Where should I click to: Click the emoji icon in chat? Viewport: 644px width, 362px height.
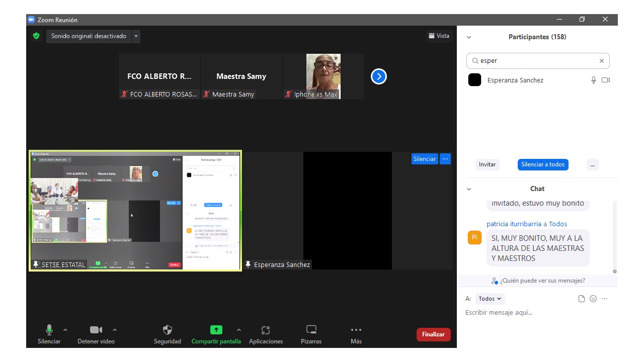point(593,299)
